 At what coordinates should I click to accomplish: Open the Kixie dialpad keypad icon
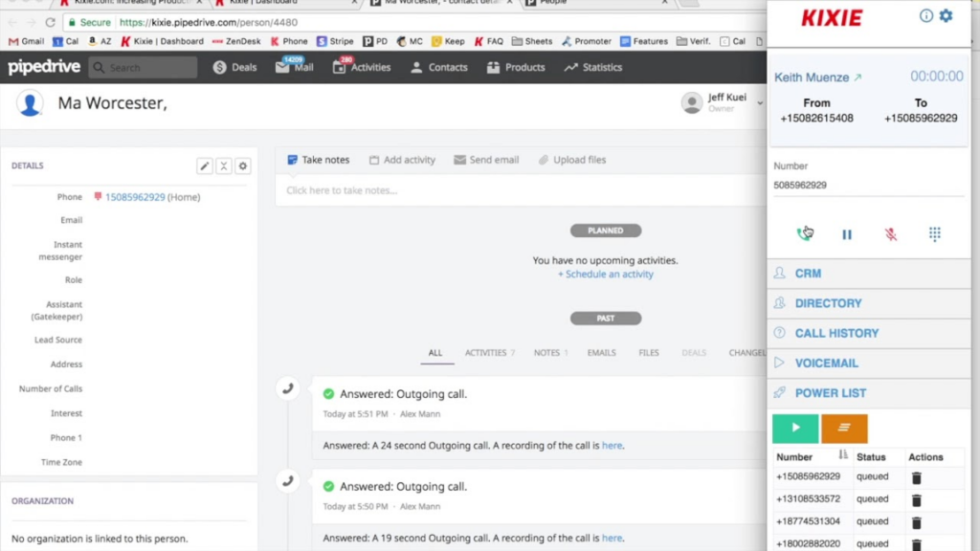[x=934, y=232]
